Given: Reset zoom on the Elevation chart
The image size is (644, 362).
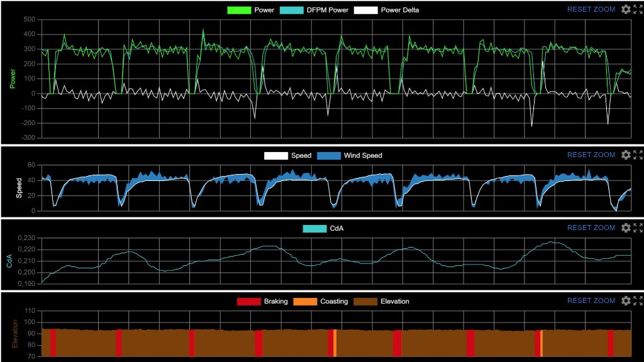Looking at the screenshot, I should [591, 301].
